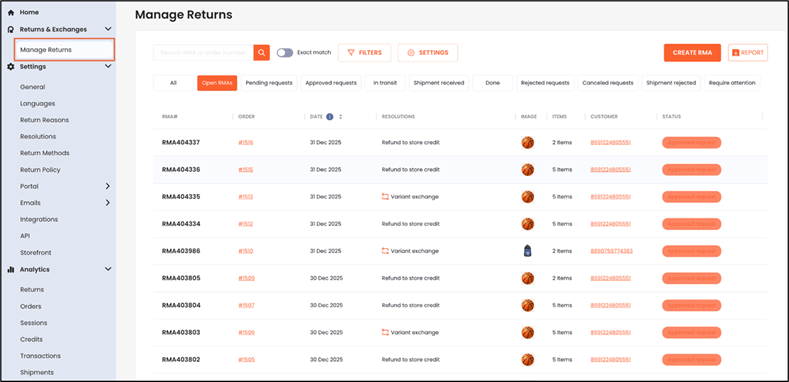Image resolution: width=789 pixels, height=382 pixels.
Task: Open Manage Returns in the sidebar
Action: 64,50
